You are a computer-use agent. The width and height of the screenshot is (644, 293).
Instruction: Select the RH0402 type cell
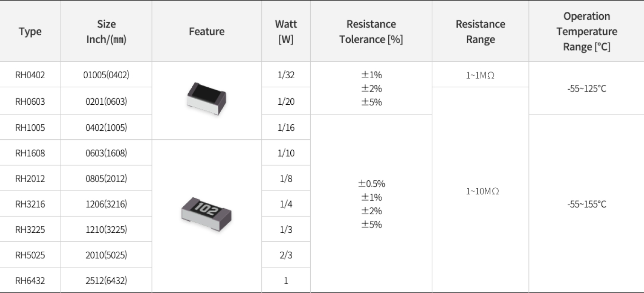(x=30, y=74)
